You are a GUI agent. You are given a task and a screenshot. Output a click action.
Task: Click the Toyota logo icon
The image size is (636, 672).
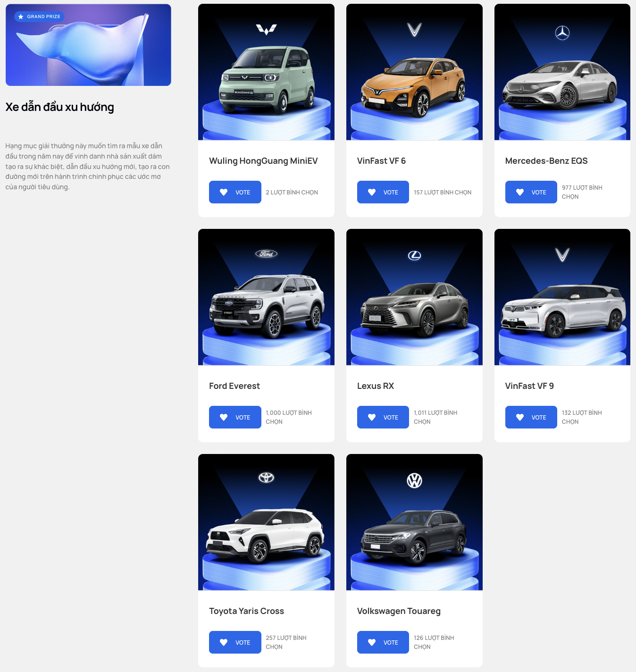[266, 478]
